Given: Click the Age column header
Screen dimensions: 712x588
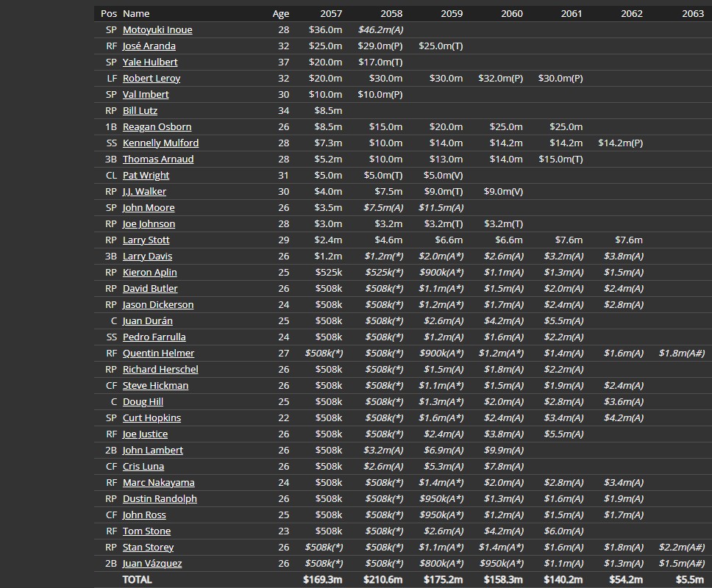Looking at the screenshot, I should pos(280,14).
